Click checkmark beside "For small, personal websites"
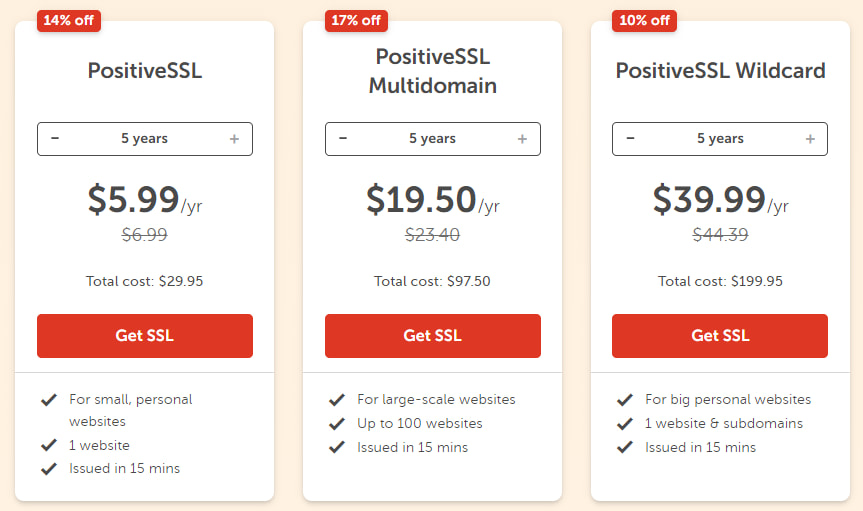The image size is (863, 511). point(48,400)
